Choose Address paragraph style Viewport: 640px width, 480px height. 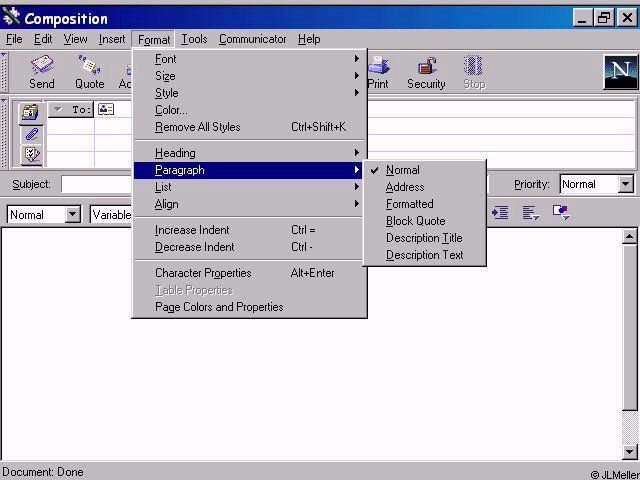[424, 187]
